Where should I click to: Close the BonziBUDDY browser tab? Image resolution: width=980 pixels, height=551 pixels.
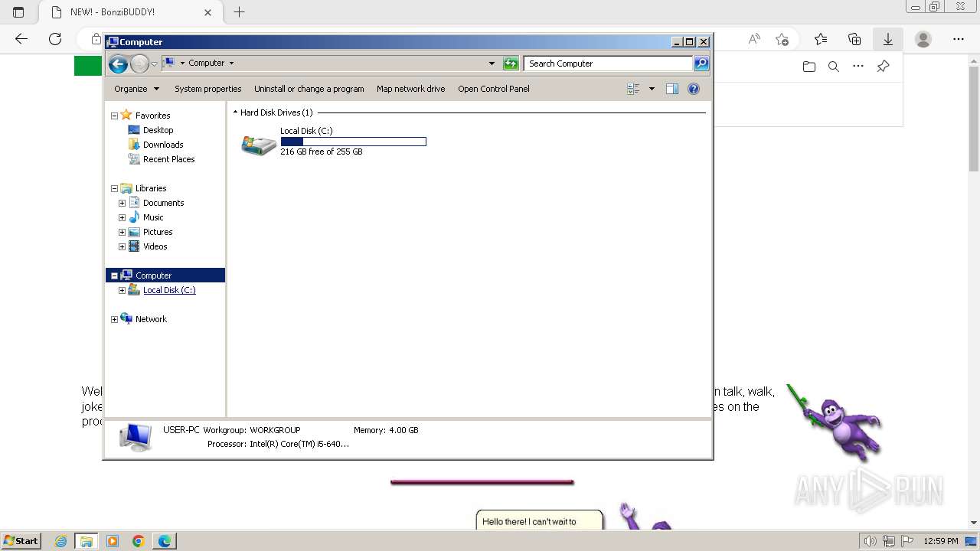[x=207, y=12]
